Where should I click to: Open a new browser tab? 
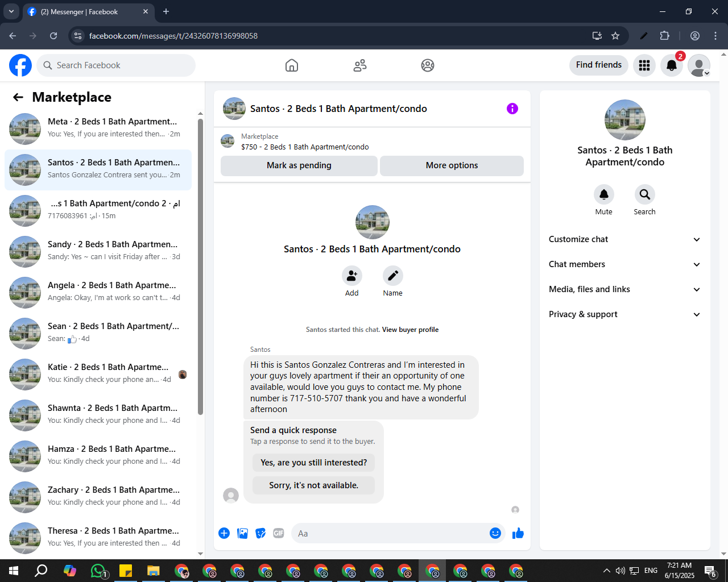[166, 11]
